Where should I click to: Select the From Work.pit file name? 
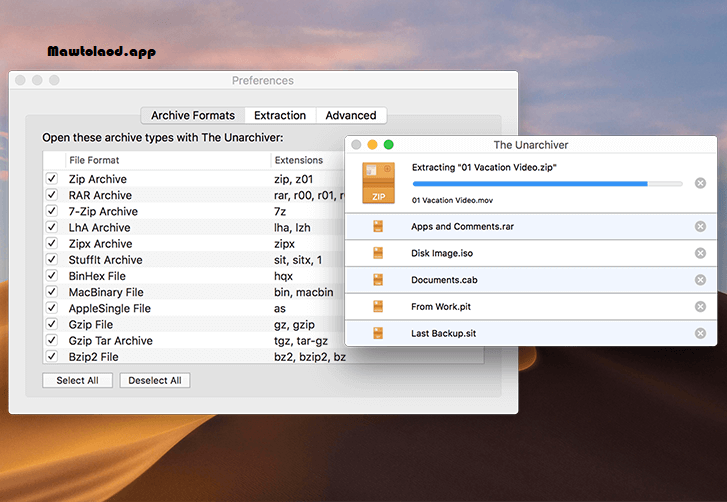tap(441, 306)
